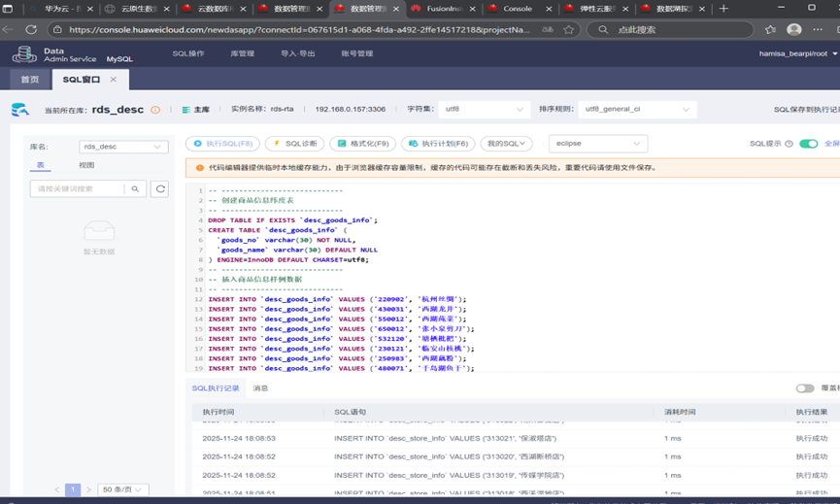The height and width of the screenshot is (504, 840).
Task: Open a new browser tab
Action: point(723,9)
